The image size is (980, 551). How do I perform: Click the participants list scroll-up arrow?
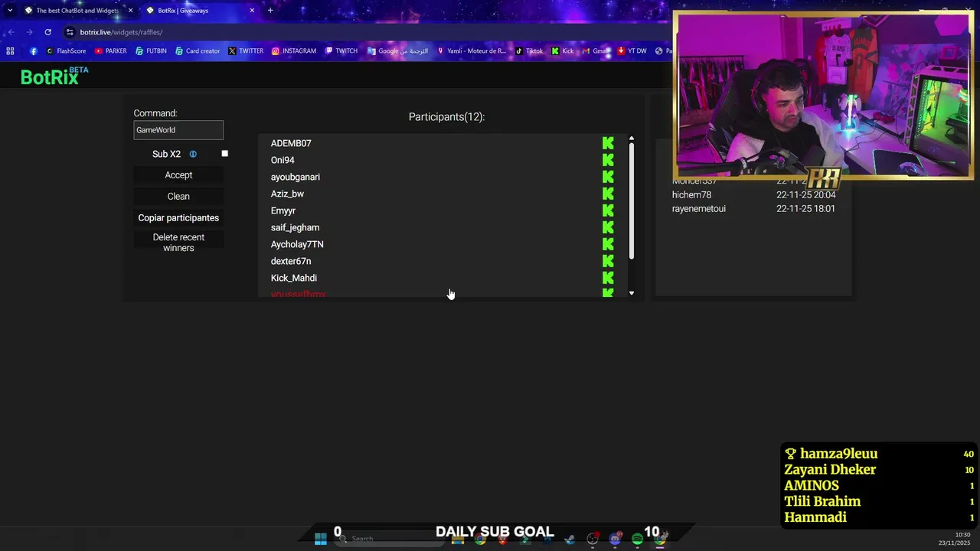(x=632, y=139)
